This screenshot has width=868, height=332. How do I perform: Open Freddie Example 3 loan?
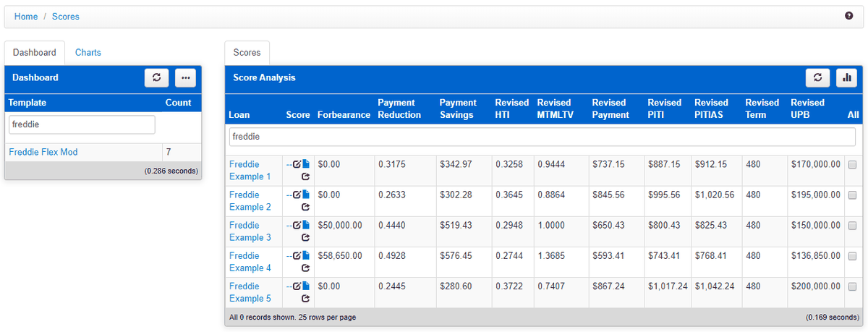coord(250,231)
